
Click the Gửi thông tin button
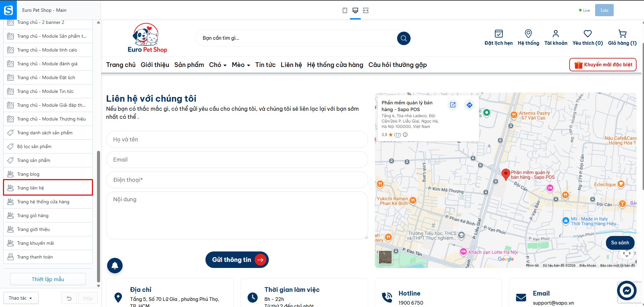coord(237,260)
